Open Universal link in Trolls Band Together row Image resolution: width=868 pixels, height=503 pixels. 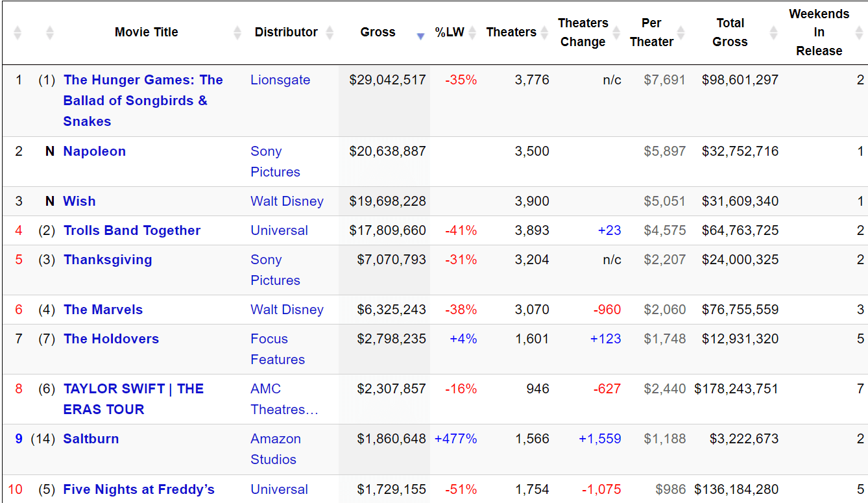pos(279,230)
